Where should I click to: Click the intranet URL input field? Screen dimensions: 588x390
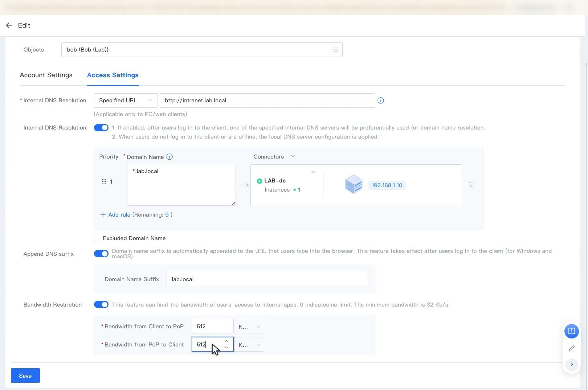click(x=267, y=100)
